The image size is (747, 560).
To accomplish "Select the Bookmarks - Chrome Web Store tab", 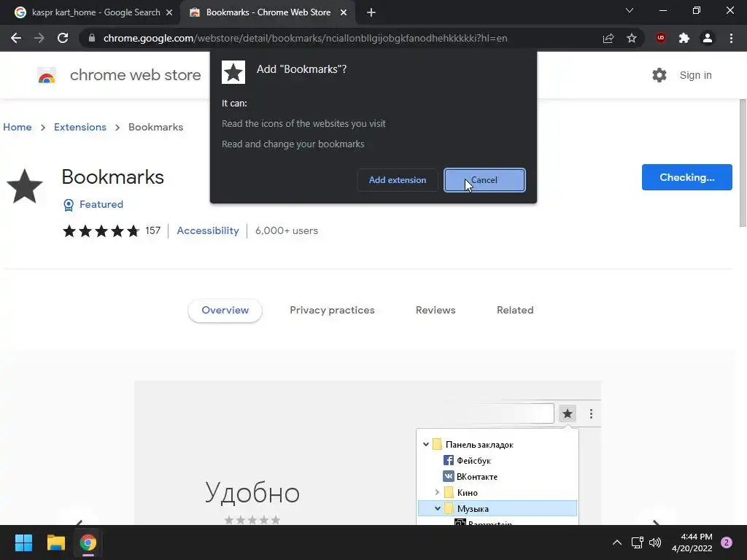I will click(267, 12).
